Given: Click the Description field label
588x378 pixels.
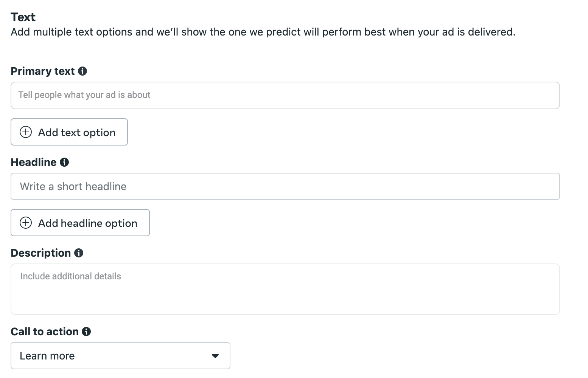Looking at the screenshot, I should pos(41,253).
